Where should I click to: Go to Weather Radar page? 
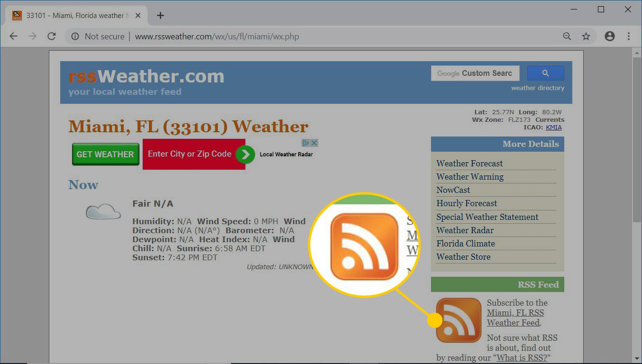coord(465,230)
